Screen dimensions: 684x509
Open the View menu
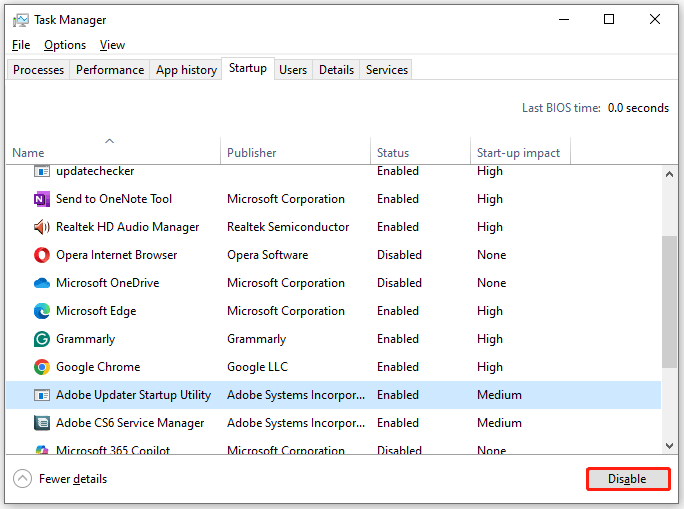112,45
